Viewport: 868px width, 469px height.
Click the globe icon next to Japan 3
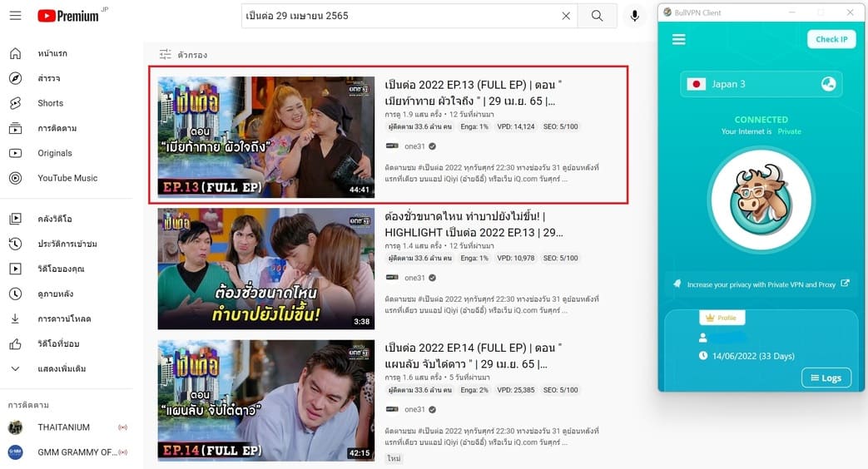828,84
